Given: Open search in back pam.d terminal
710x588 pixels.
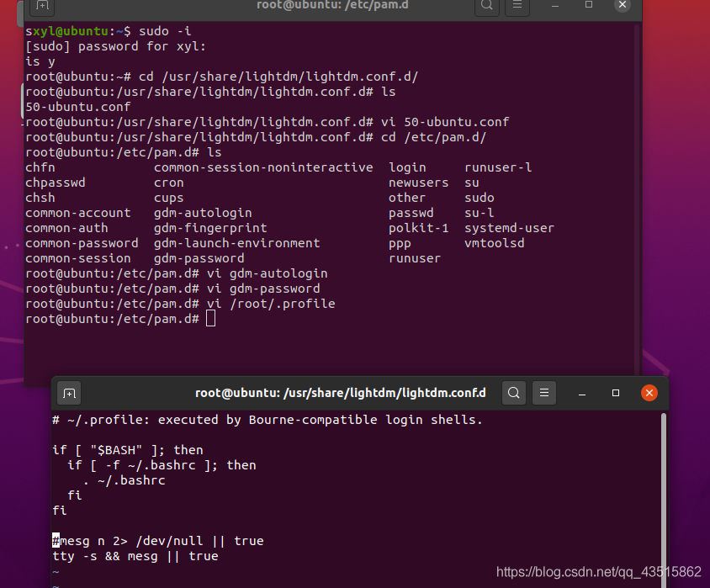Looking at the screenshot, I should point(487,5).
